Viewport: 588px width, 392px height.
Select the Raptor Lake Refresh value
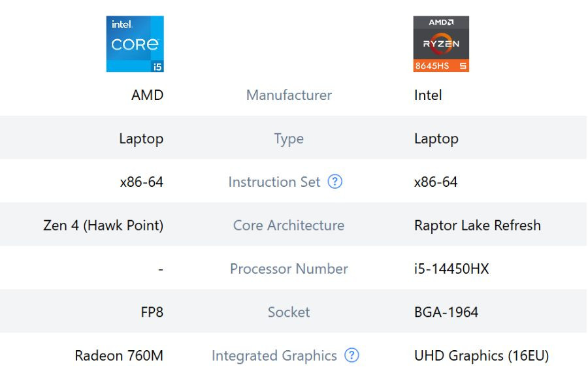point(478,225)
